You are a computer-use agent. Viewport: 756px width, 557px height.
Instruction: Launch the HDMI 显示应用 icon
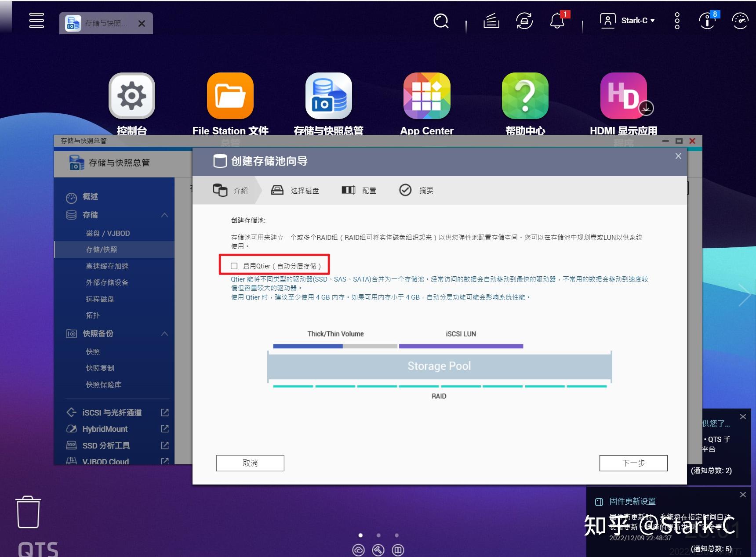point(624,95)
